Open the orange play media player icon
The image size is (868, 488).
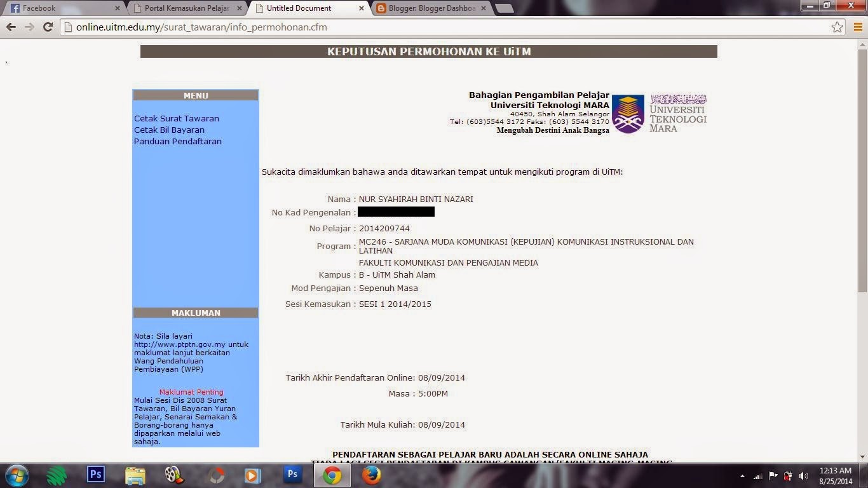click(253, 475)
